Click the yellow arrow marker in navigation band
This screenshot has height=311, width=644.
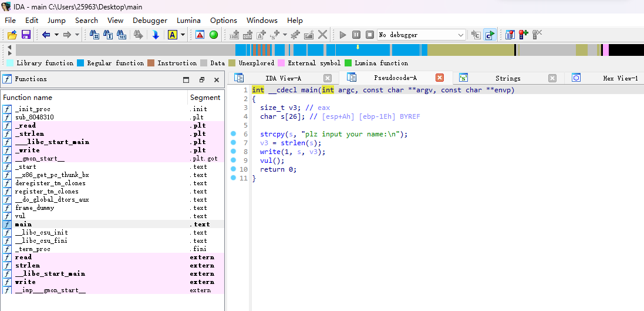click(358, 47)
